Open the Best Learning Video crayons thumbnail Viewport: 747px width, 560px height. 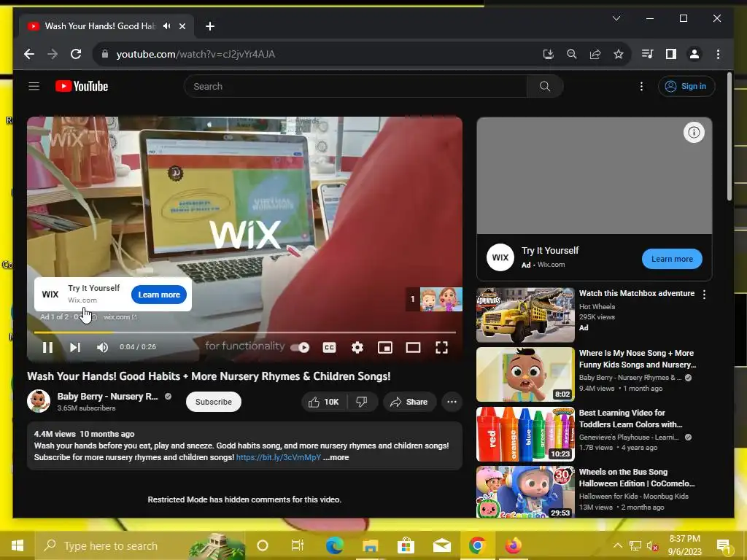click(525, 435)
